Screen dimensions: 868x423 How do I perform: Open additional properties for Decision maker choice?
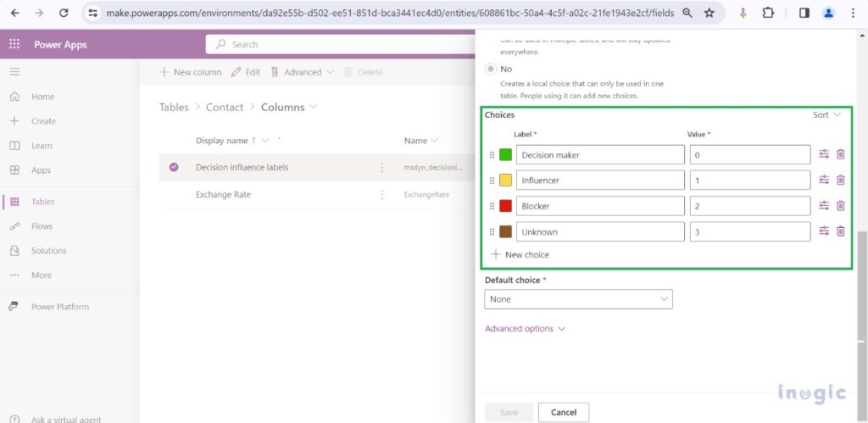click(x=824, y=154)
